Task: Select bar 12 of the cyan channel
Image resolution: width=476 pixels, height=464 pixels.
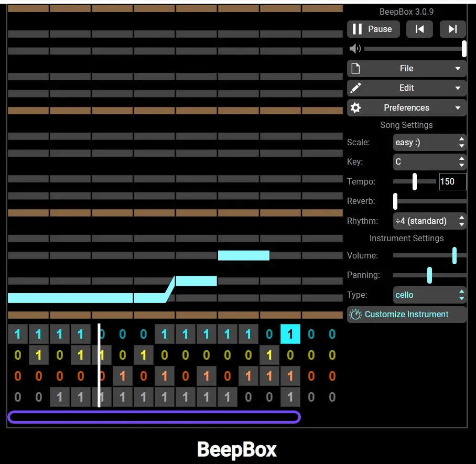Action: tap(248, 334)
